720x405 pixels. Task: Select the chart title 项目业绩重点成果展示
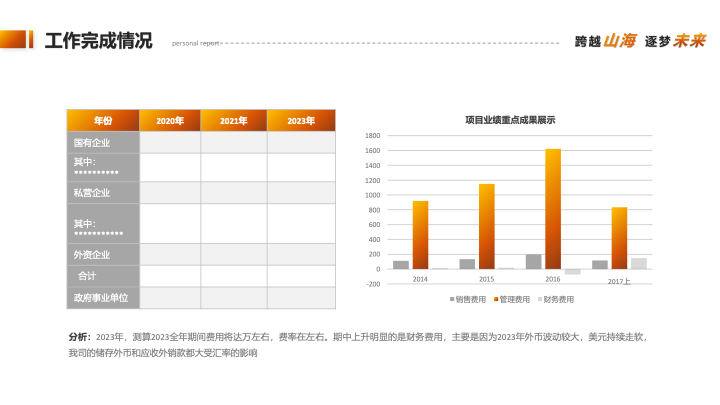pyautogui.click(x=510, y=120)
